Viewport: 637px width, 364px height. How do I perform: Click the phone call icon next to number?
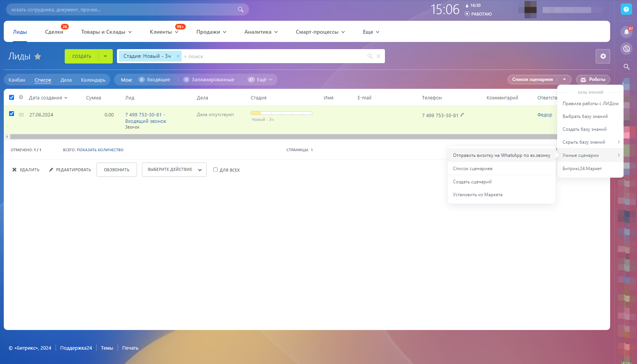tap(462, 115)
